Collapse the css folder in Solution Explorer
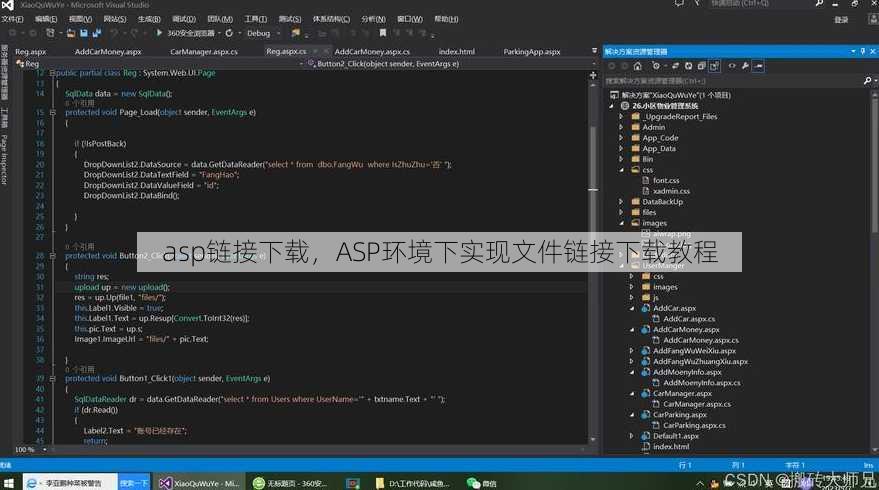Image resolution: width=879 pixels, height=490 pixels. [x=621, y=170]
